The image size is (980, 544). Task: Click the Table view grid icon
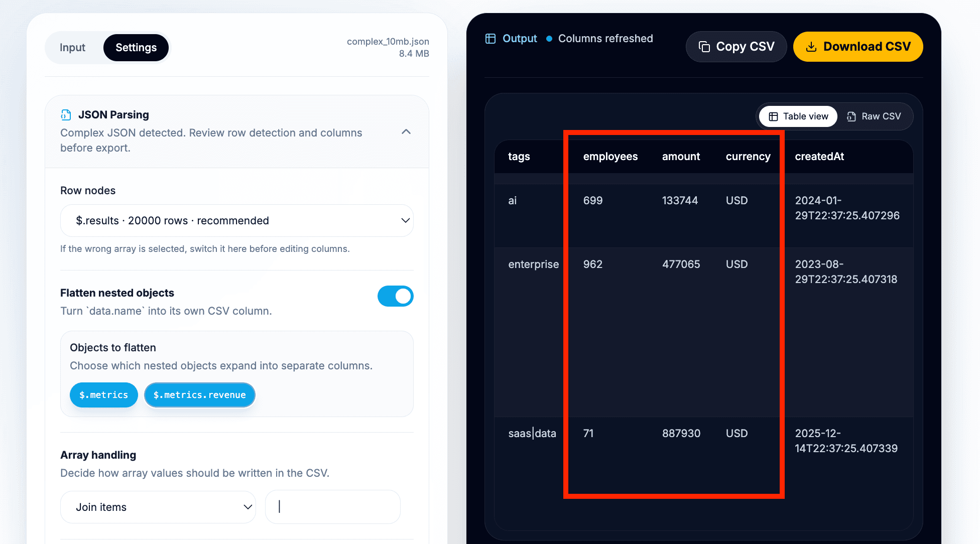point(774,116)
